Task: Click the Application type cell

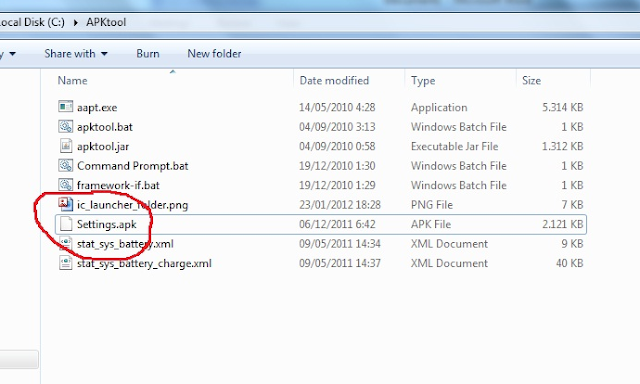Action: pos(439,108)
